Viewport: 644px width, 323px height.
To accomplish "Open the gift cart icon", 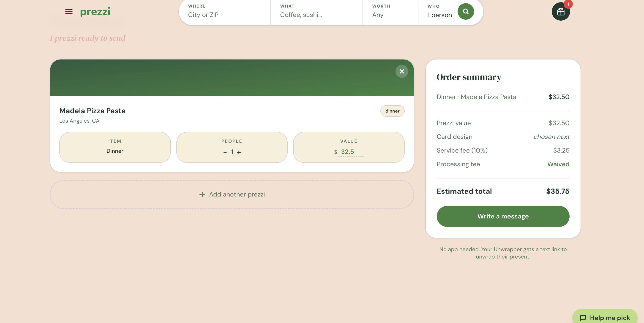I will (x=560, y=11).
